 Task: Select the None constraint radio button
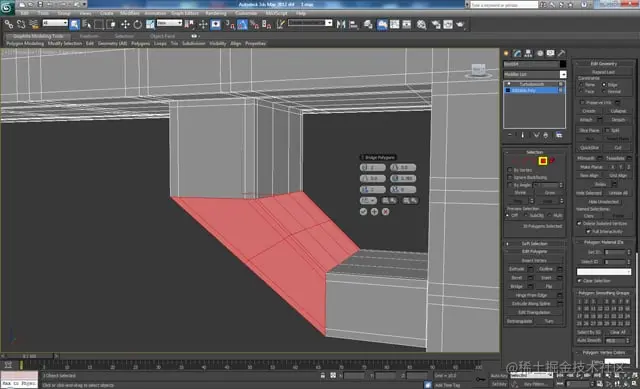[581, 85]
